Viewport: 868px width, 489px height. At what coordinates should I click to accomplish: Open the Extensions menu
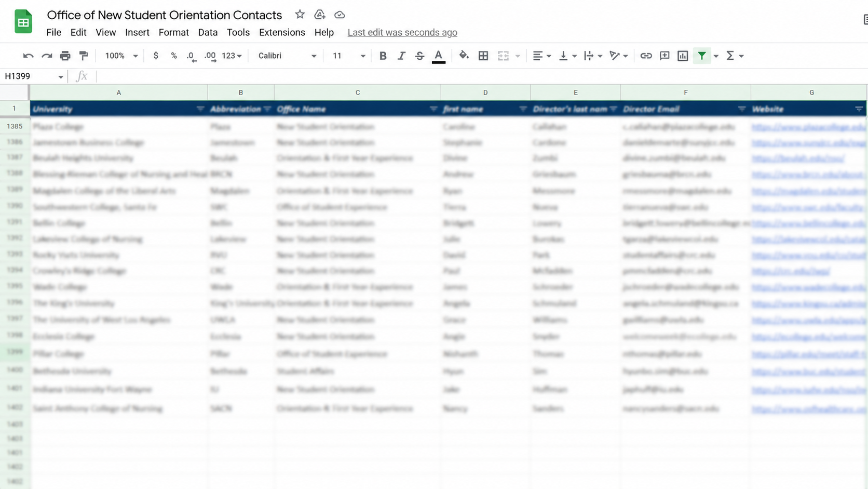pyautogui.click(x=282, y=32)
